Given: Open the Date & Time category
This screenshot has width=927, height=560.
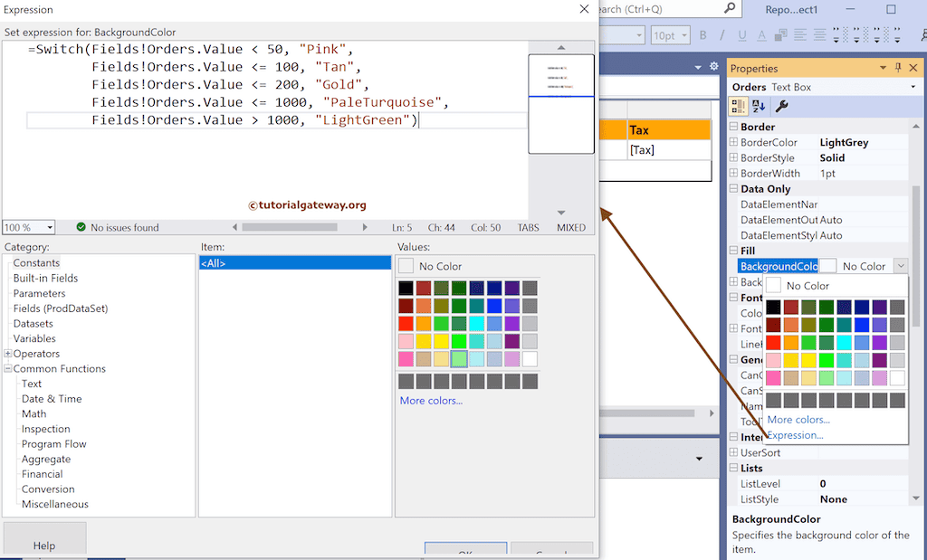Looking at the screenshot, I should click(51, 398).
